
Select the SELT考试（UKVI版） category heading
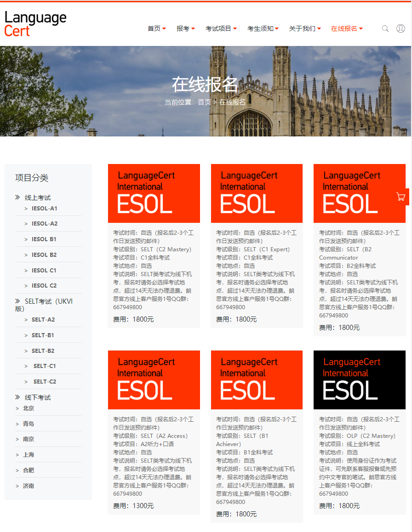coord(44,305)
